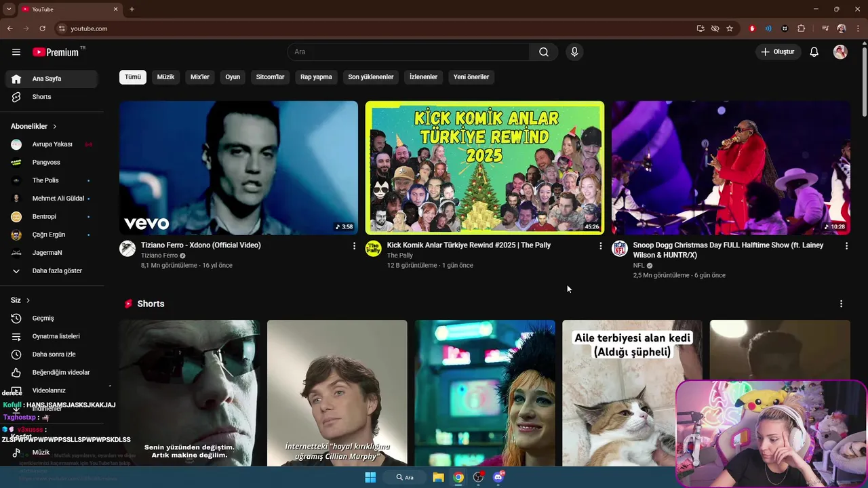Open the YouTube account avatar menu
This screenshot has height=488, width=868.
click(840, 52)
